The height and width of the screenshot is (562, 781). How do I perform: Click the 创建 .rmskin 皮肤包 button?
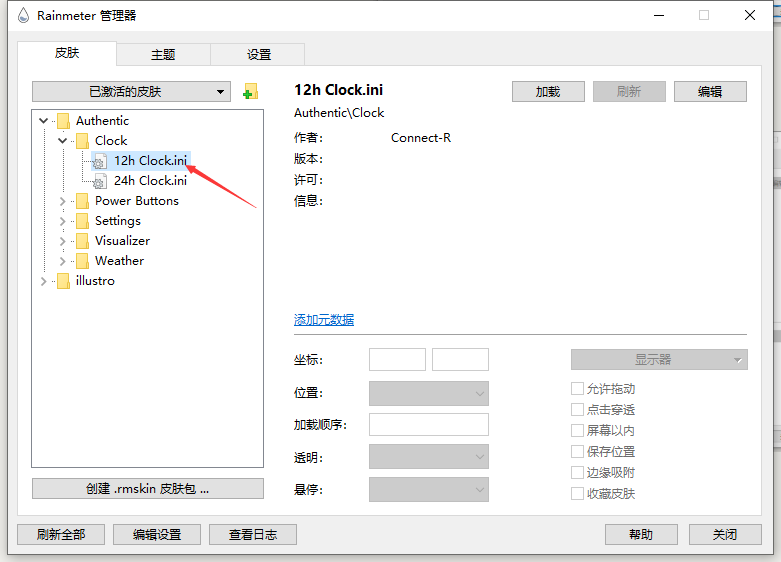147,488
